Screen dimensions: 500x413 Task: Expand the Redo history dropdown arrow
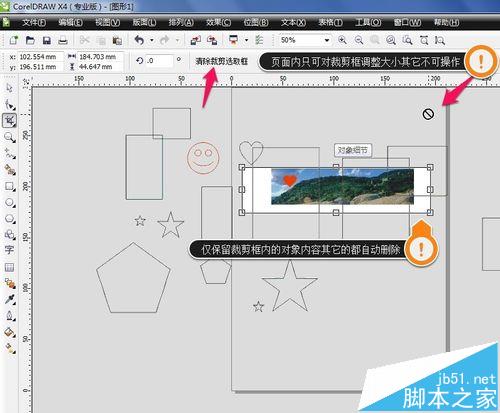click(x=177, y=40)
